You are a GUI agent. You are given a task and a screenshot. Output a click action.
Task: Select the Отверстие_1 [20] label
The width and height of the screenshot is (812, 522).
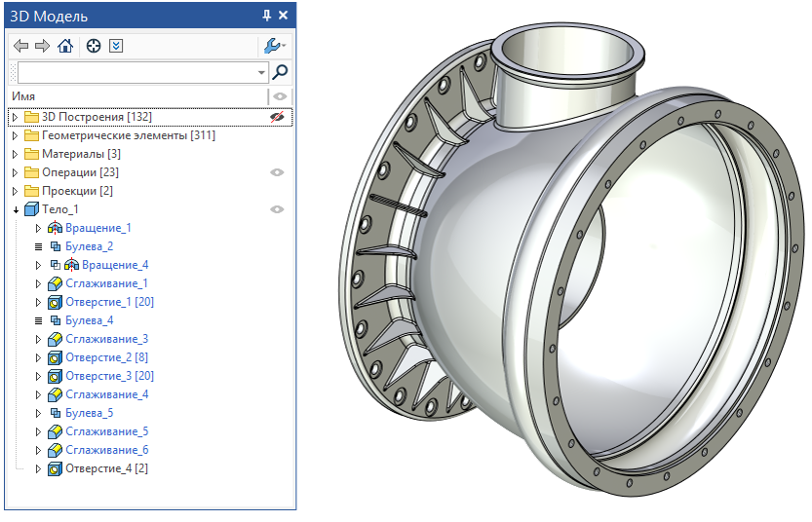110,302
